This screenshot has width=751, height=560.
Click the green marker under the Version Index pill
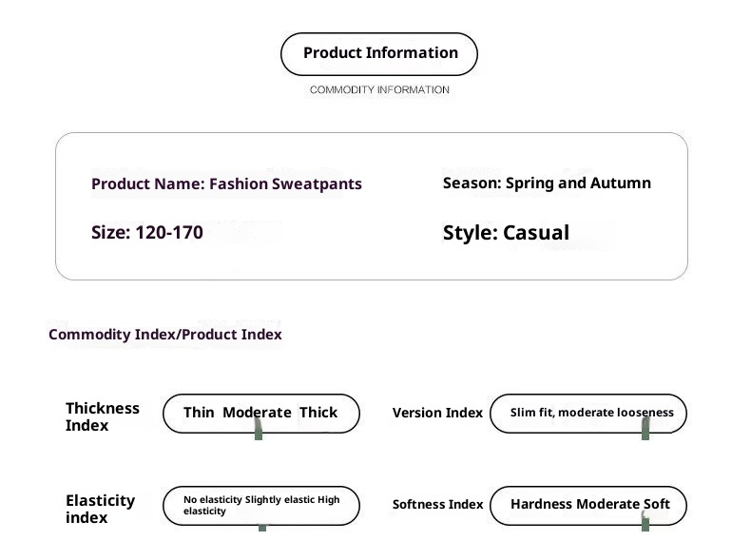[x=645, y=432]
